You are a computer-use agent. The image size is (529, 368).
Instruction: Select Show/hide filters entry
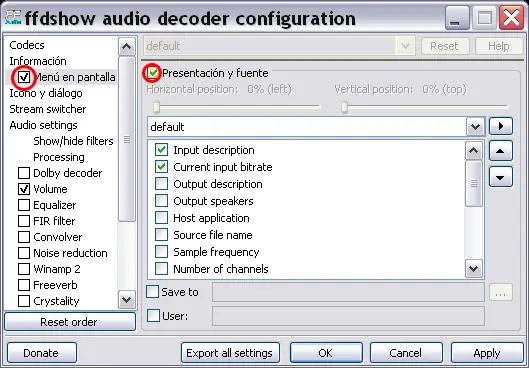point(73,141)
